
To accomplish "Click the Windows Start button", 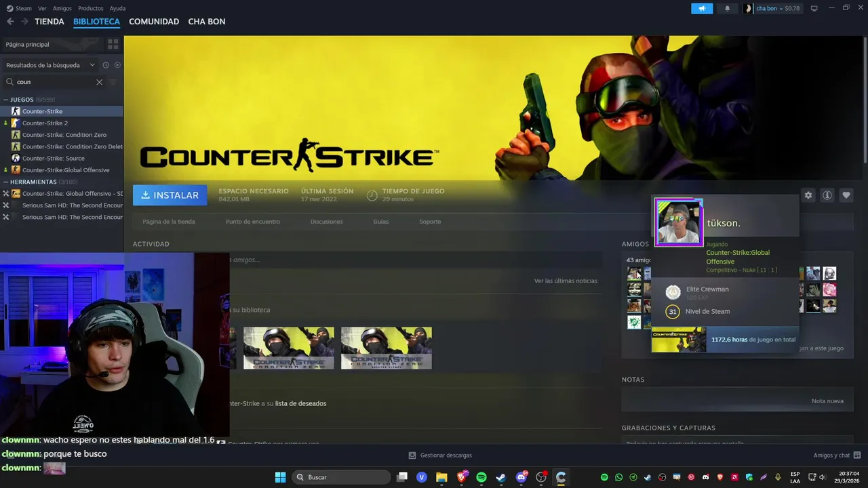I will tap(280, 477).
